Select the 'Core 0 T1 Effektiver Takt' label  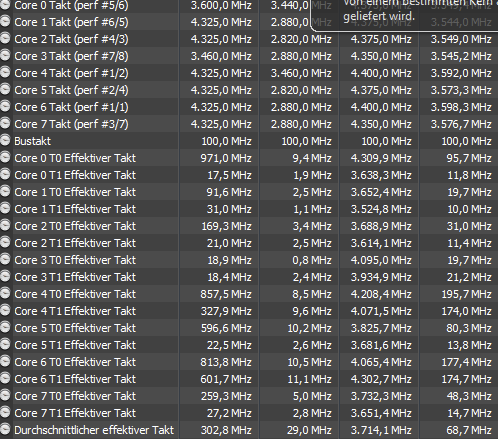tap(75, 175)
